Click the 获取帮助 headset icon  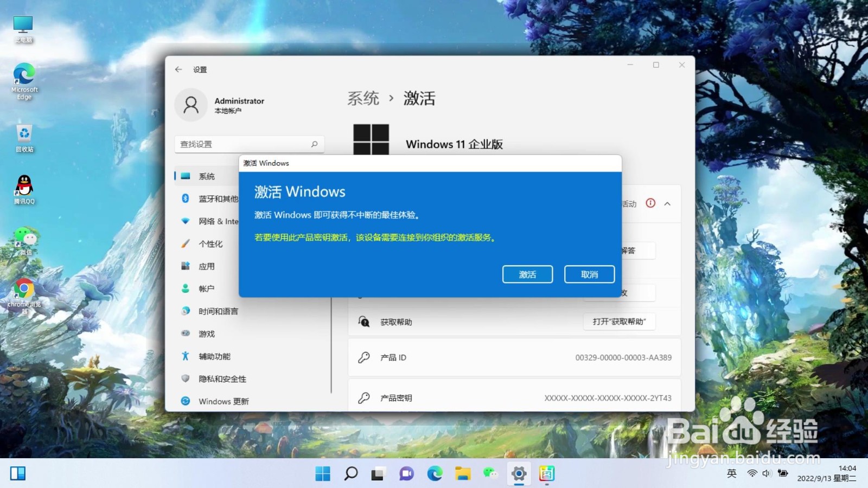[364, 322]
